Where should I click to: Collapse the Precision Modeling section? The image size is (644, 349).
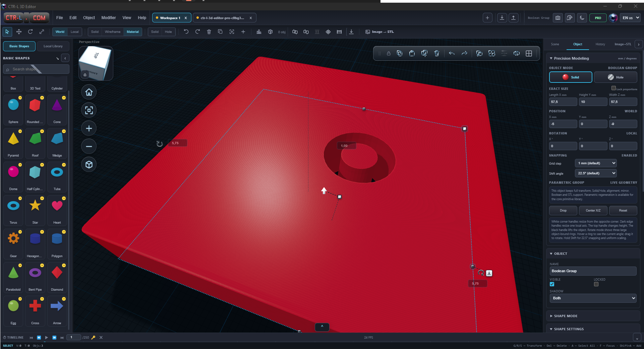pos(593,58)
